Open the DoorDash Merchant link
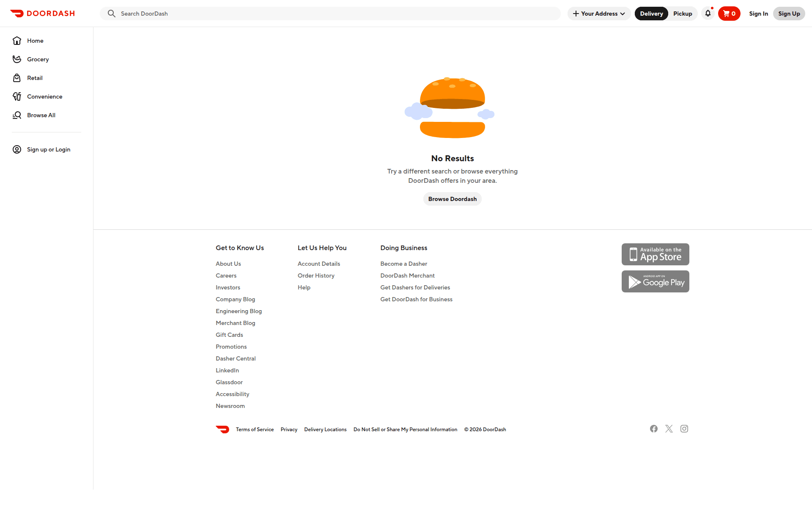Viewport: 812px width, 515px height. tap(407, 275)
